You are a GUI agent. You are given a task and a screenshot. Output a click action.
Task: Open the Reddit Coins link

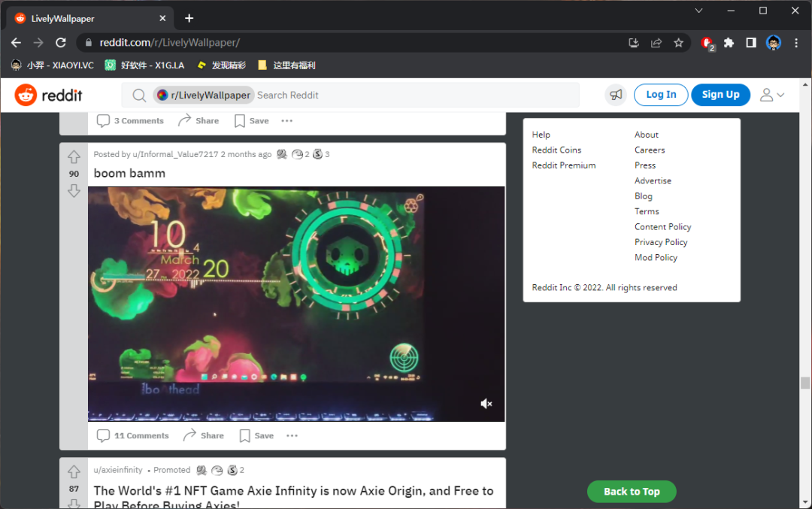click(556, 150)
